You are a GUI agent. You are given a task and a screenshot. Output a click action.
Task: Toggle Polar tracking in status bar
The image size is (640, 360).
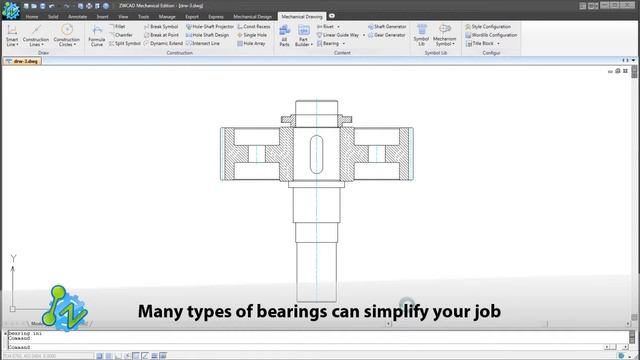(127, 356)
